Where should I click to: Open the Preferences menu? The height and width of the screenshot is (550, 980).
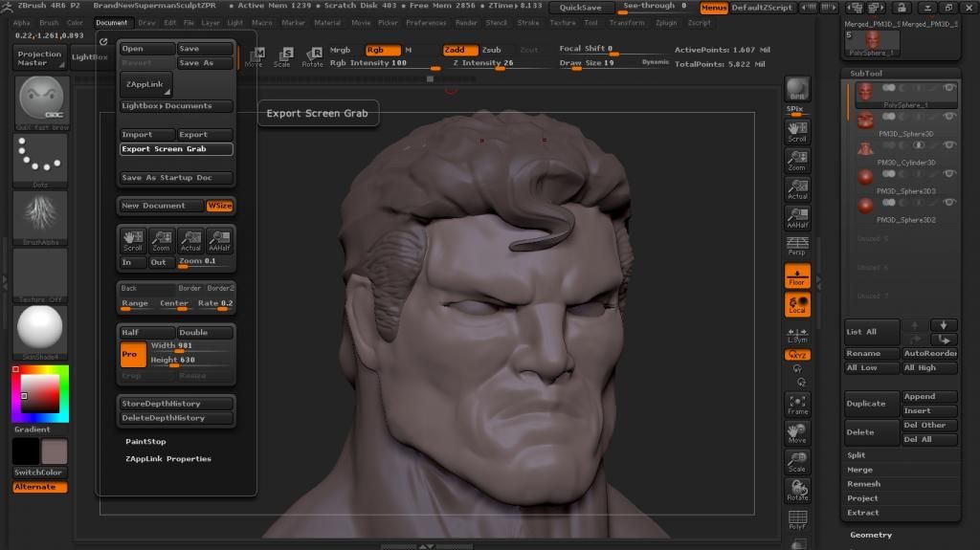(x=426, y=23)
